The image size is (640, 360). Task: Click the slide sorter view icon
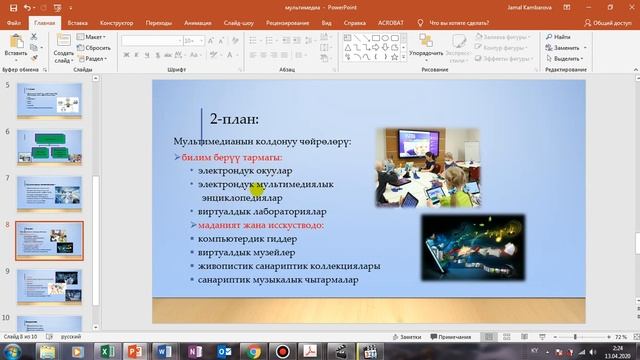[507, 337]
